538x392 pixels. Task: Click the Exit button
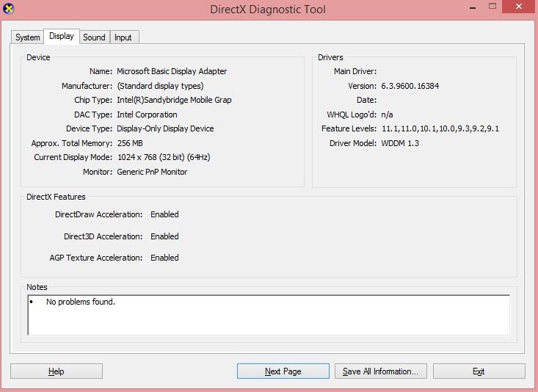[x=479, y=371]
